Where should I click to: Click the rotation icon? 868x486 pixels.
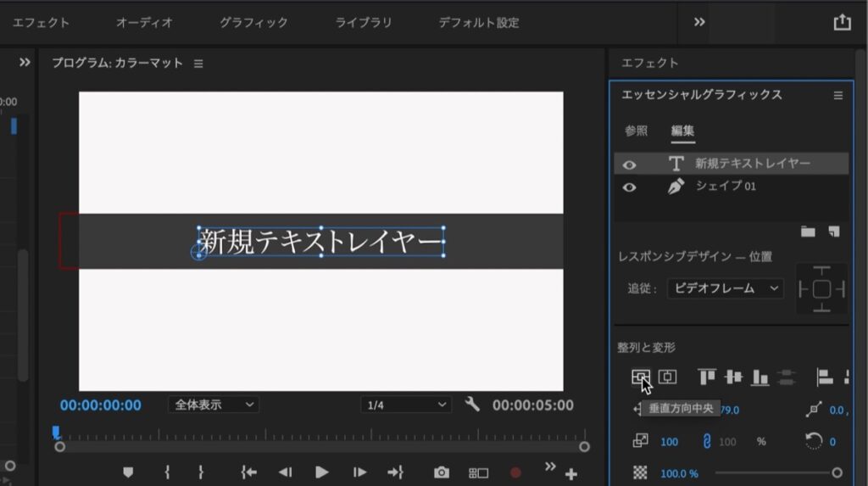[813, 441]
